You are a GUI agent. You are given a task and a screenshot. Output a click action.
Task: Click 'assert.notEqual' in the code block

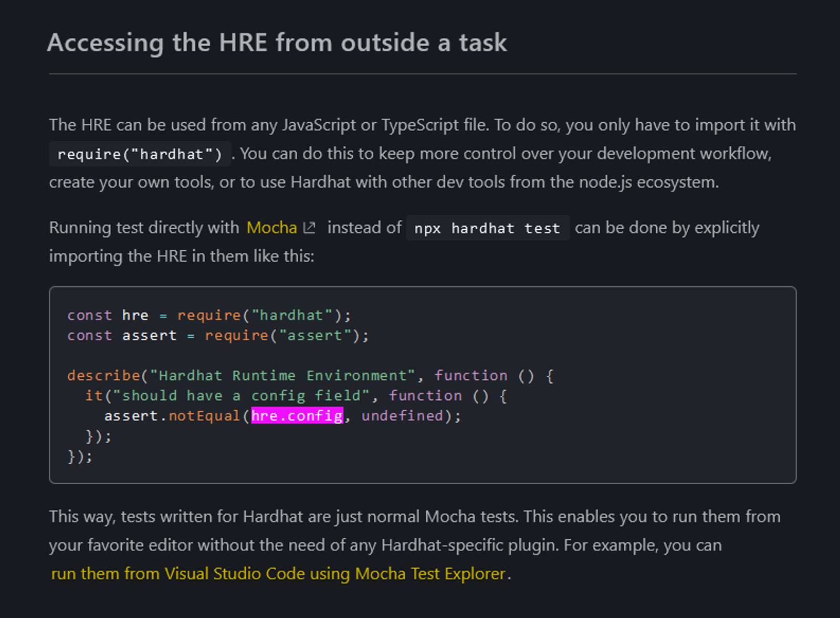pos(172,416)
